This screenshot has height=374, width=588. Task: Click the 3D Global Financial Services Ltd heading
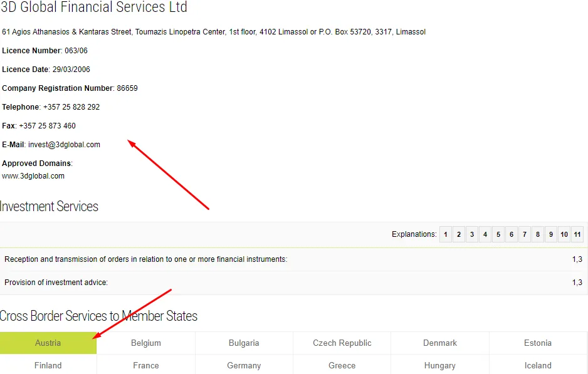pos(94,7)
